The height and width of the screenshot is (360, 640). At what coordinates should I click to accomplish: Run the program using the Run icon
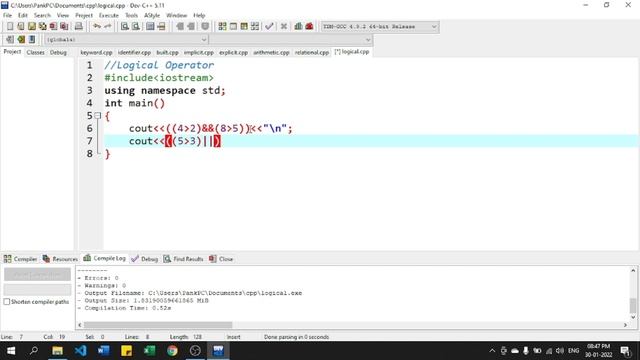click(x=233, y=27)
